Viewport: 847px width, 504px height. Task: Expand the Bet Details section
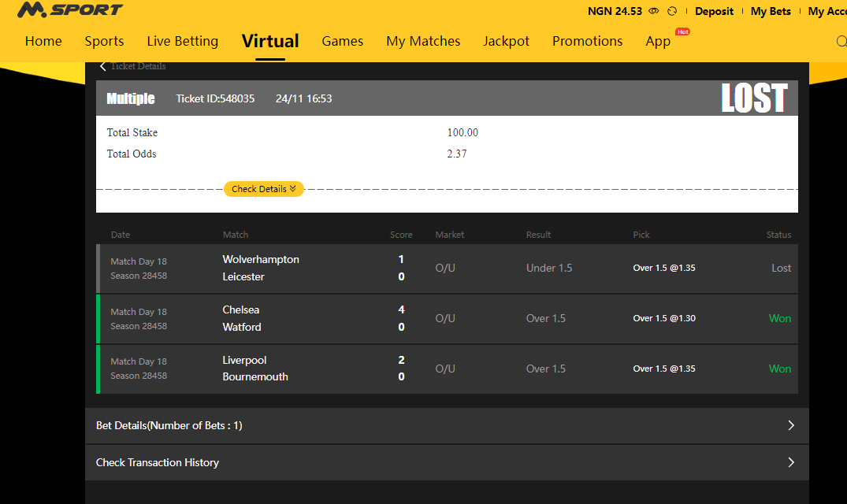(x=446, y=425)
